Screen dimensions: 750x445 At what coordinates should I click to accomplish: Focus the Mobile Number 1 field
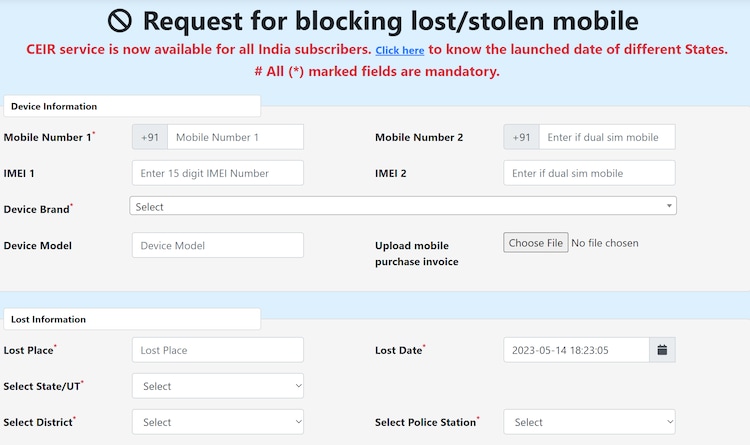click(235, 137)
